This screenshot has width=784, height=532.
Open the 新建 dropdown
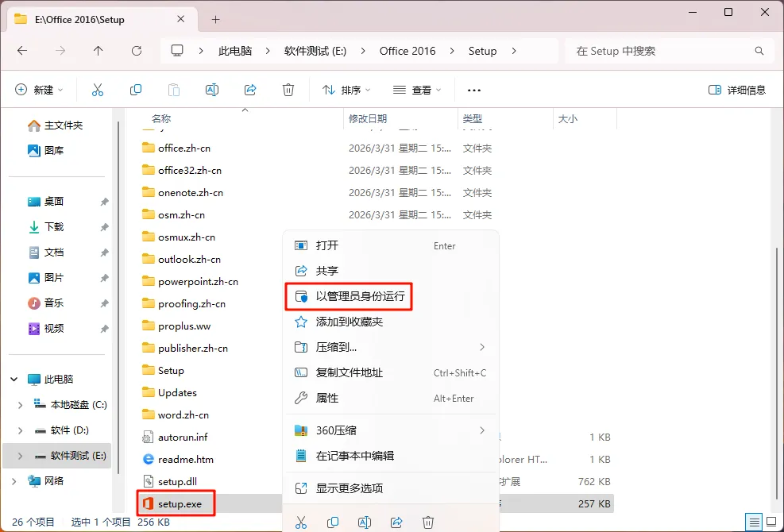39,90
